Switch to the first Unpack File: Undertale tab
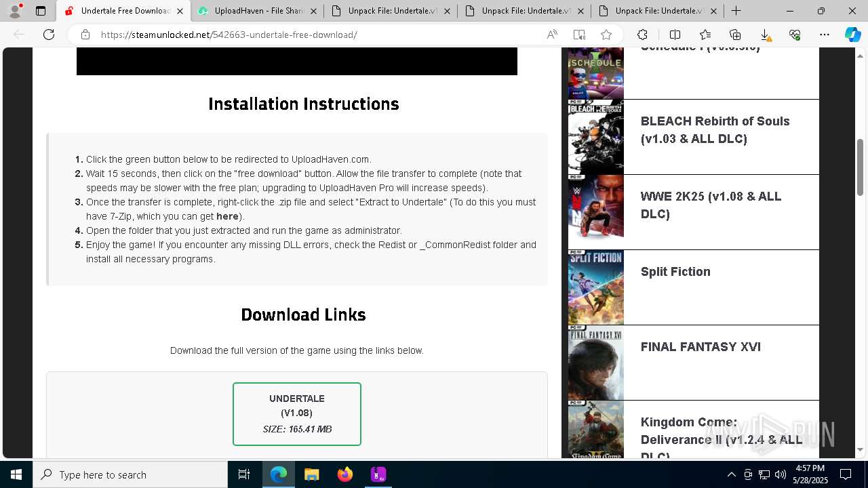This screenshot has height=488, width=868. [x=391, y=11]
